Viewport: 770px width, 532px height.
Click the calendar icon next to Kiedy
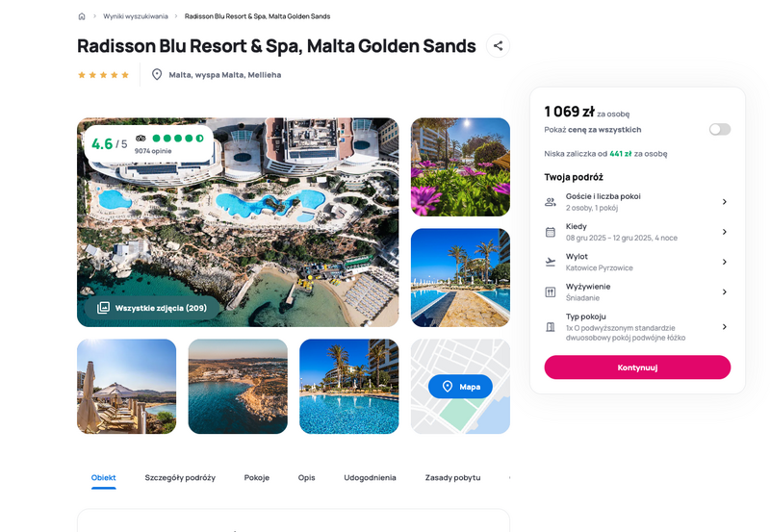point(550,232)
